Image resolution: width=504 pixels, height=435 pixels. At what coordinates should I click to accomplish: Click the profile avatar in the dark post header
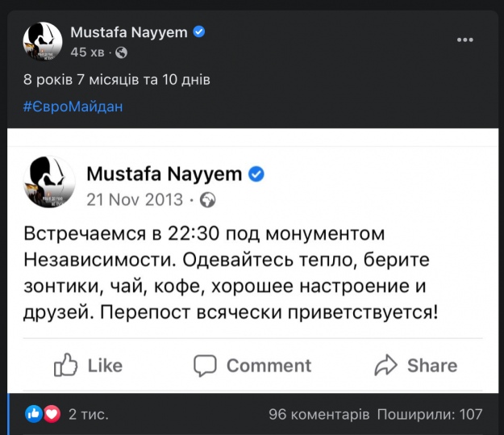tap(43, 41)
